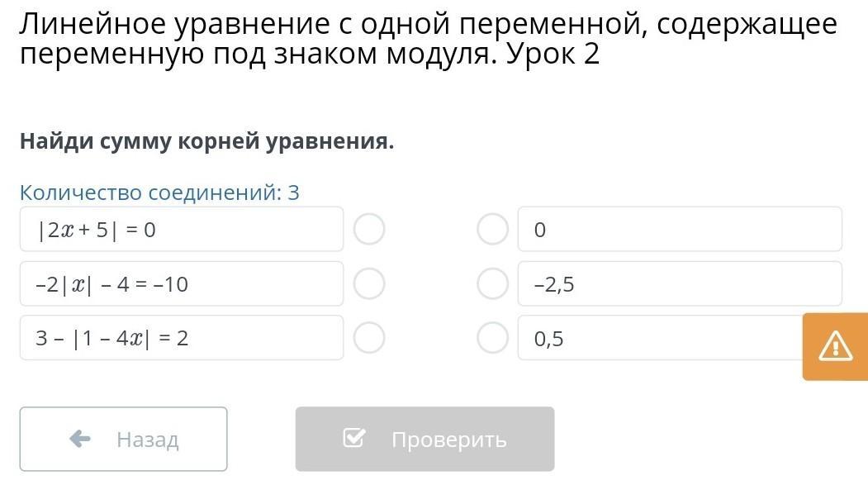The height and width of the screenshot is (485, 868).
Task: Select connector circle next to |2x + 5| = 0
Action: point(369,229)
